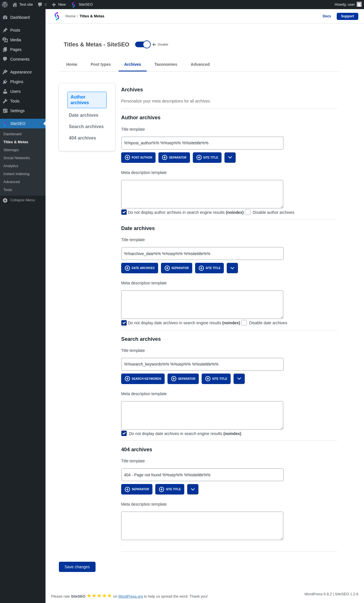364x603 pixels.
Task: Click the Pages icon in sidebar
Action: pyautogui.click(x=5, y=50)
